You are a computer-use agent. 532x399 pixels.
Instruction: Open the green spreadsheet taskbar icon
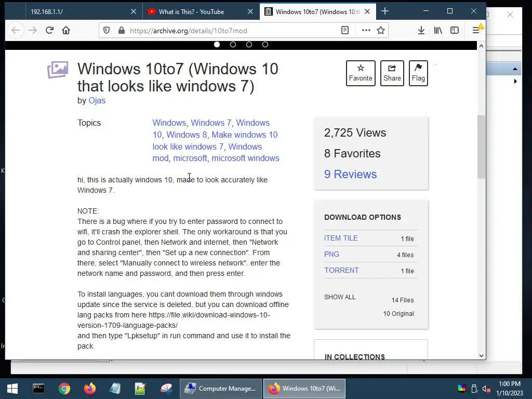tap(140, 389)
